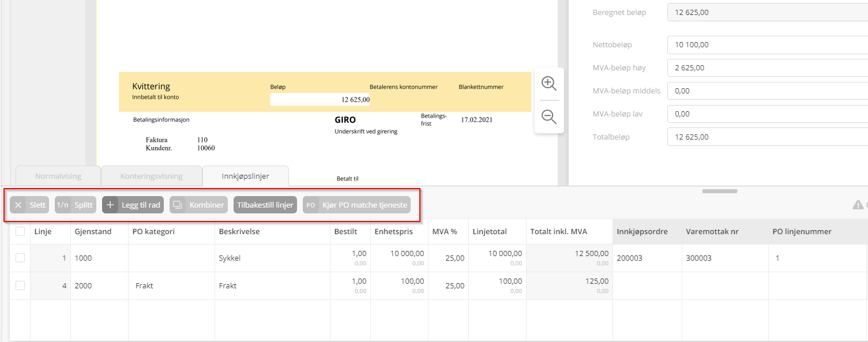868x342 pixels.
Task: Click the warning triangle icon
Action: click(858, 205)
